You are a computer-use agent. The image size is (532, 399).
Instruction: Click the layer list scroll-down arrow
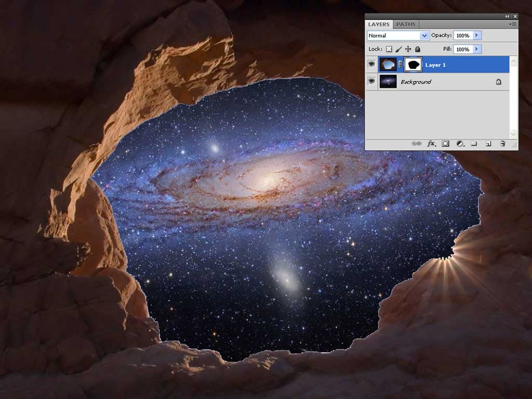513,134
